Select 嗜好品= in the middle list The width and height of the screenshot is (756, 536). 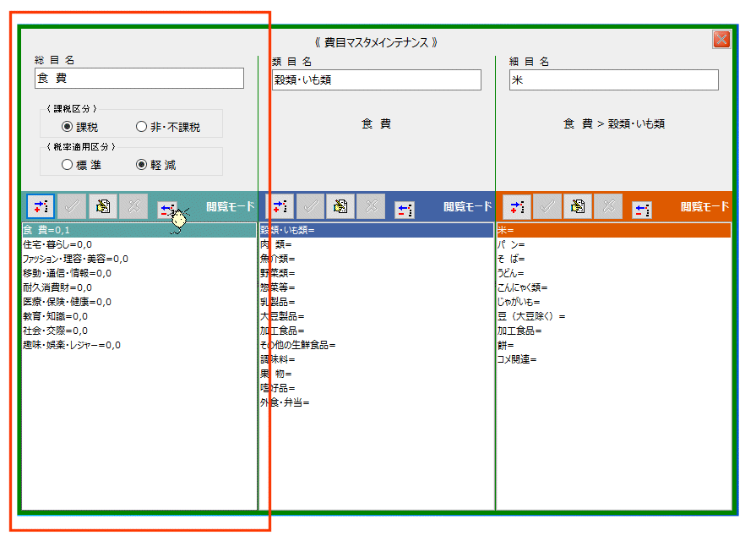pos(377,388)
